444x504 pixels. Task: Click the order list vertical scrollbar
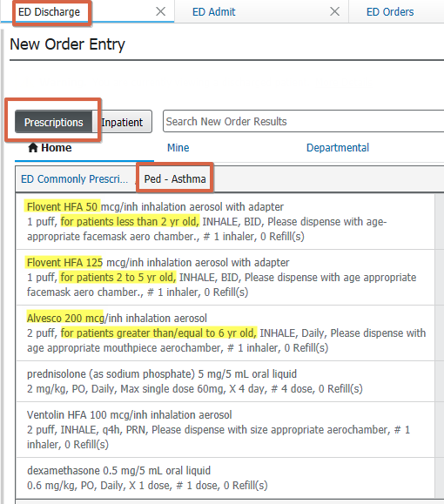pyautogui.click(x=439, y=346)
